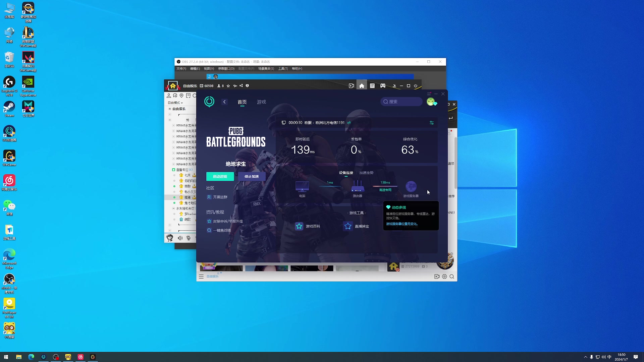Open OBS 停靠窗口(D) menu
Screen dimensions: 644x362
pyautogui.click(x=226, y=69)
